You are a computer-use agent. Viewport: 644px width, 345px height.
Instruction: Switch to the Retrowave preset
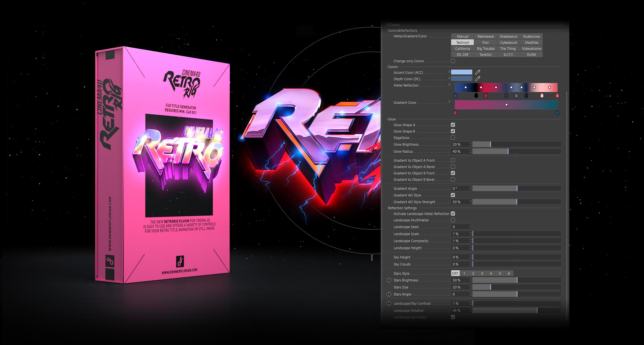(x=485, y=36)
